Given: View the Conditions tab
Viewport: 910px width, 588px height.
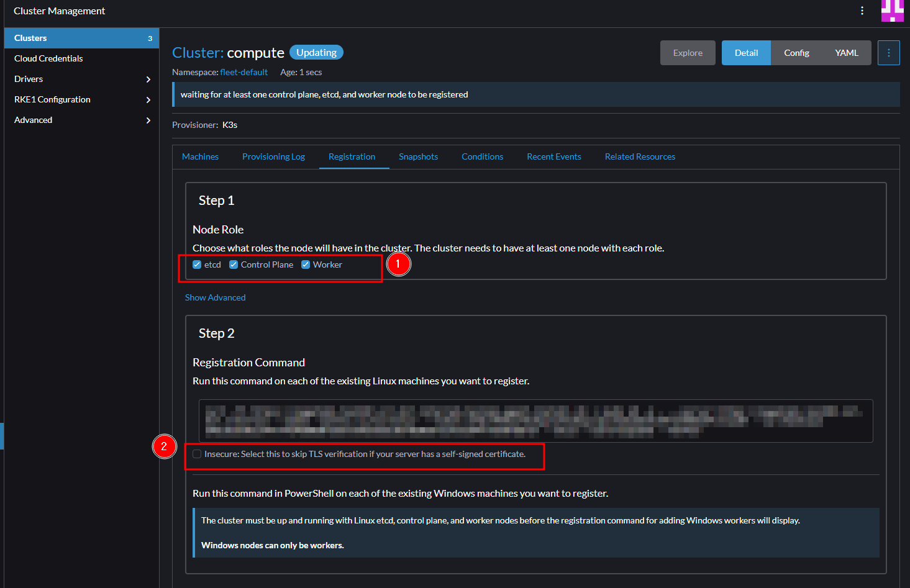Looking at the screenshot, I should (482, 156).
